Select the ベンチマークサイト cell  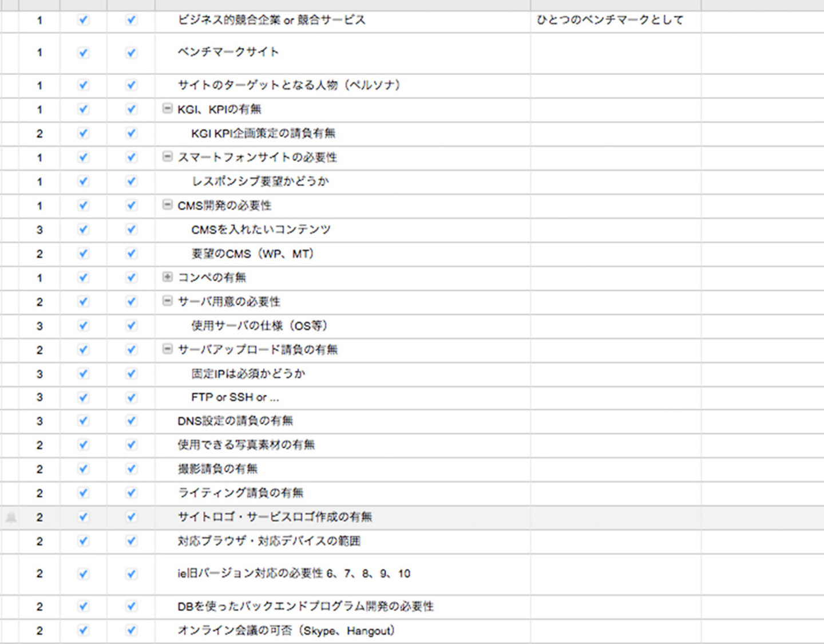point(342,53)
